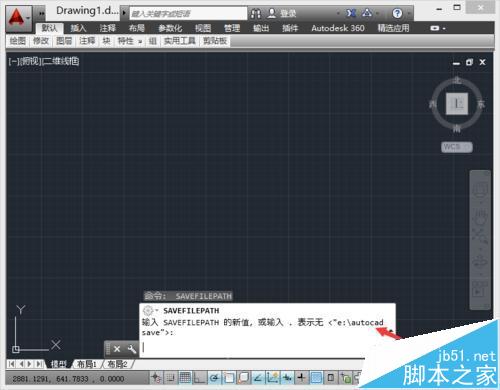Click the ViewCube north compass label 北
The width and height of the screenshot is (500, 390).
(x=457, y=80)
